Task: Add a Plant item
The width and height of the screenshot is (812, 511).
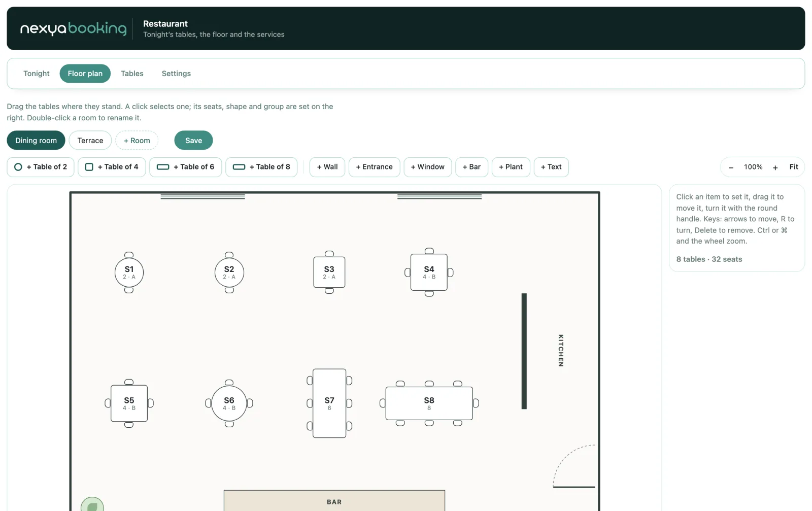Action: tap(511, 167)
